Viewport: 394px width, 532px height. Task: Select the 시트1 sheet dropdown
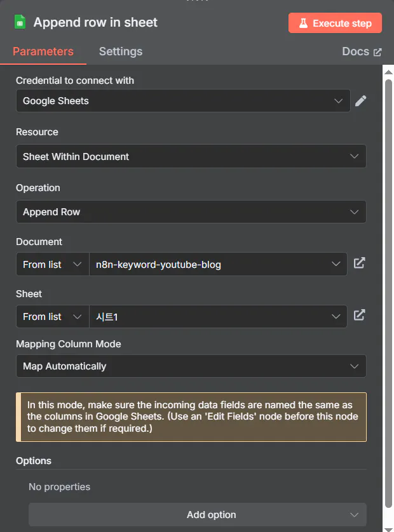coord(218,317)
